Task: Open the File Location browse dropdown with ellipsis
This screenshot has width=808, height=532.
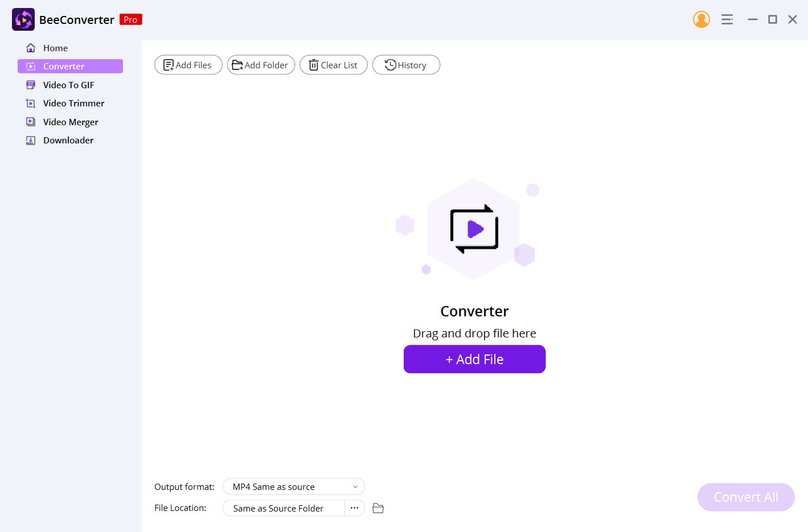Action: coord(354,508)
